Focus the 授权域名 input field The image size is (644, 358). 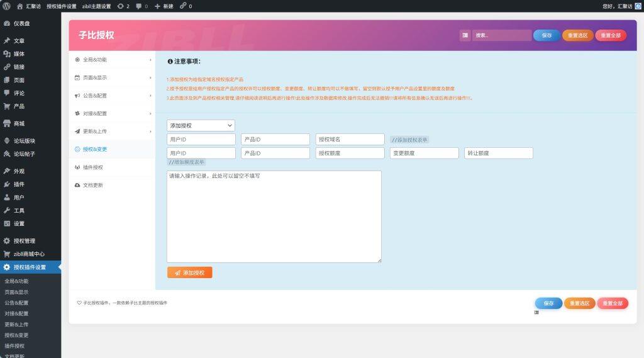350,139
